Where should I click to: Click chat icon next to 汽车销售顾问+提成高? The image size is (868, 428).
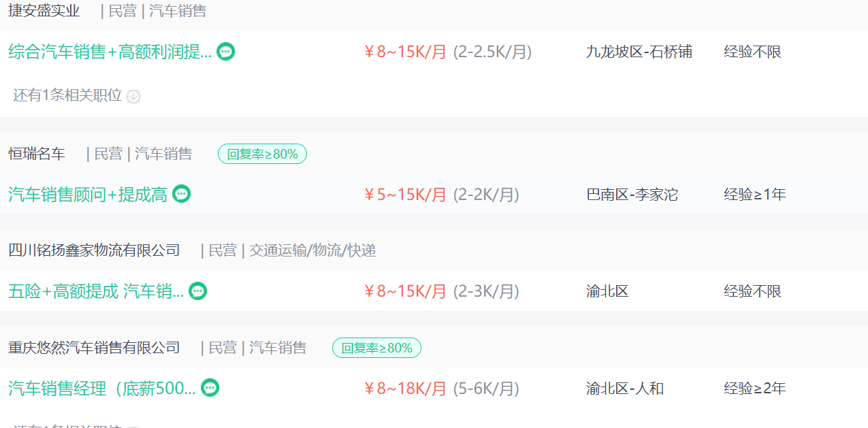[182, 194]
